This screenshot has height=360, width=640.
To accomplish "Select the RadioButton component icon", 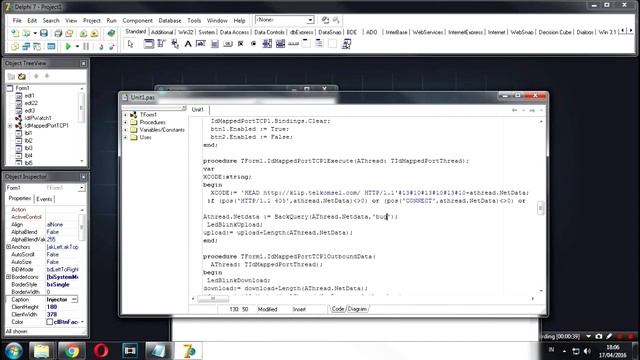I will click(x=253, y=44).
